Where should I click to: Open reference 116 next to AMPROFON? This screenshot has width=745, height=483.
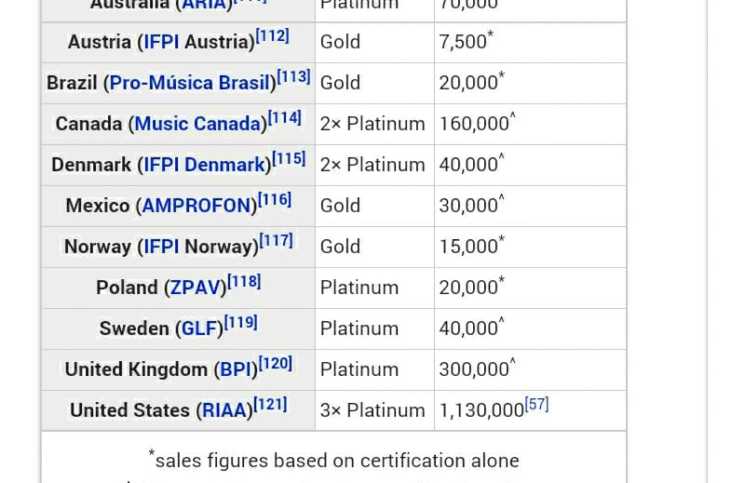[x=275, y=200]
